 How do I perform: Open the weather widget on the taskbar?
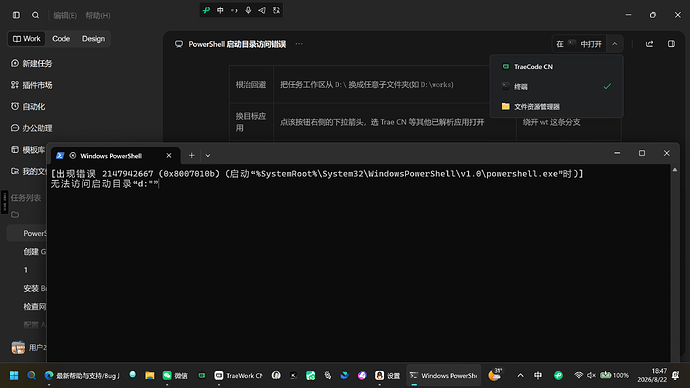pos(495,375)
